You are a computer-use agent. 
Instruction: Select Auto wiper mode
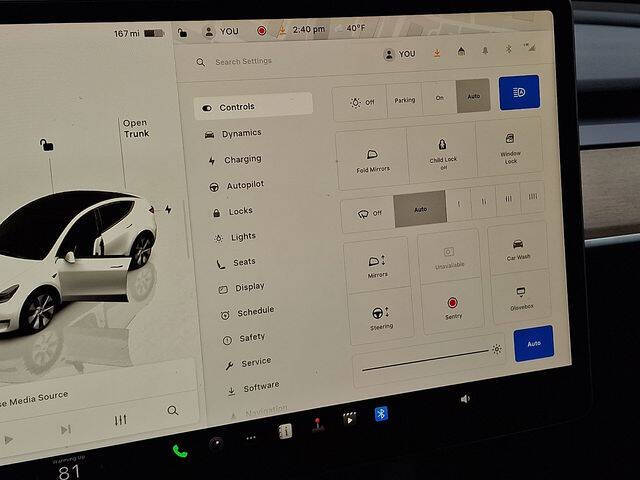tap(420, 209)
